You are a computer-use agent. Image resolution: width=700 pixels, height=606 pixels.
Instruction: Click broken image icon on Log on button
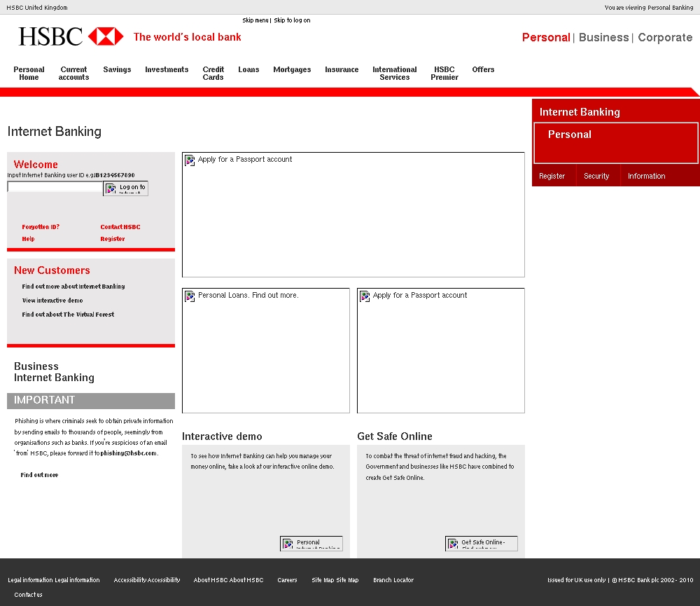click(x=111, y=188)
